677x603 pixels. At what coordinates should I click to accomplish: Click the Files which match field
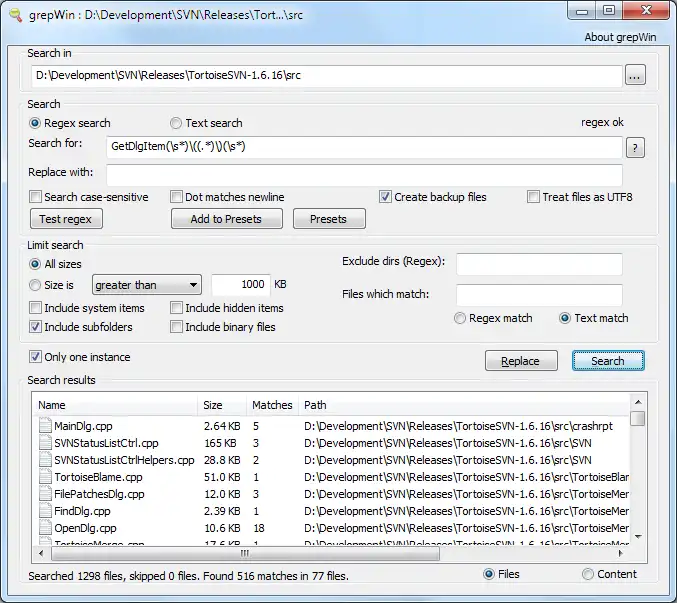tap(539, 296)
